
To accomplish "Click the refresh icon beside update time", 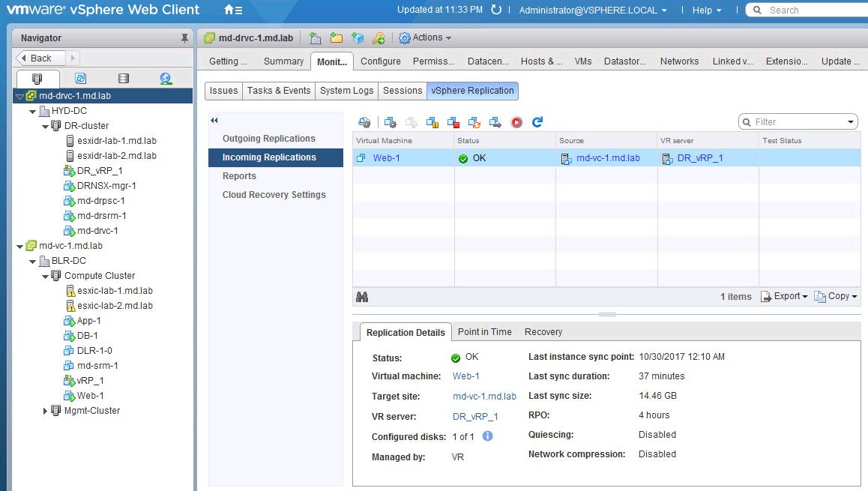I will 496,10.
